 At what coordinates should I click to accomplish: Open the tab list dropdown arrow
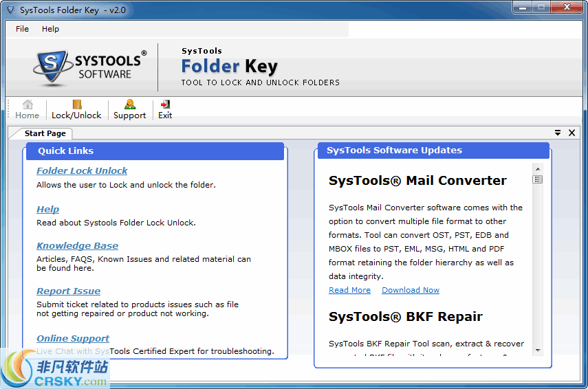pos(558,133)
